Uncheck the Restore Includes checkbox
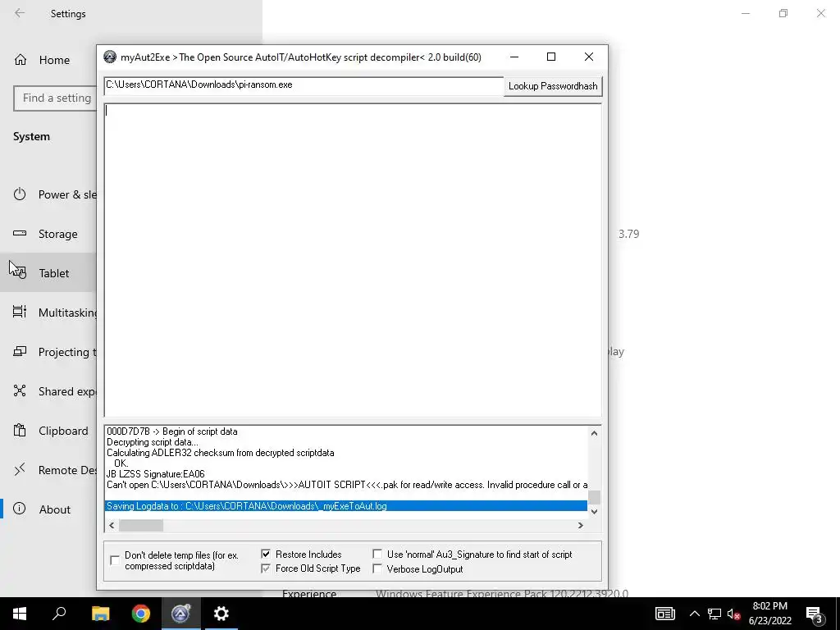This screenshot has width=840, height=630. click(266, 554)
